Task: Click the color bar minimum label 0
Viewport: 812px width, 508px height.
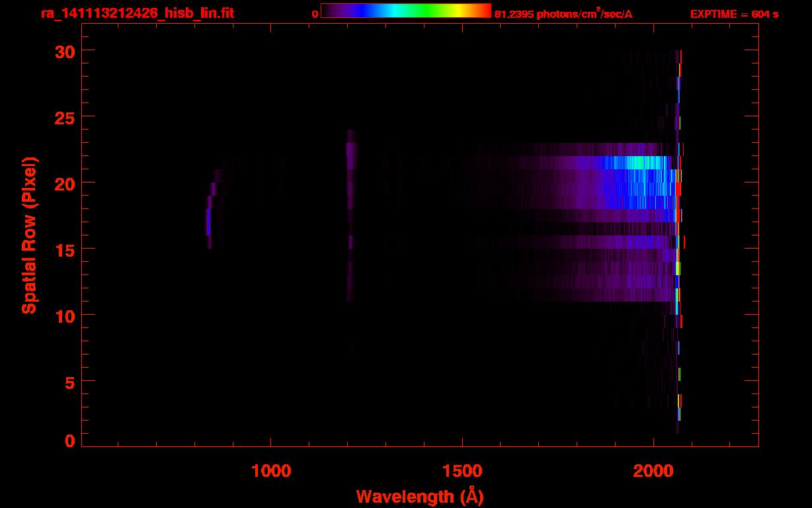Action: click(315, 14)
